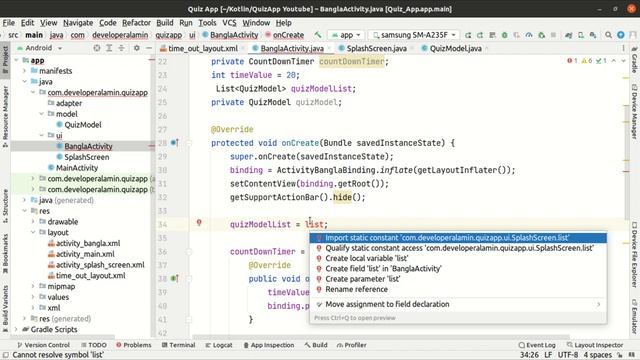Choose Create local variable 'list'
Screen dimensions: 640x360
pyautogui.click(x=458, y=258)
